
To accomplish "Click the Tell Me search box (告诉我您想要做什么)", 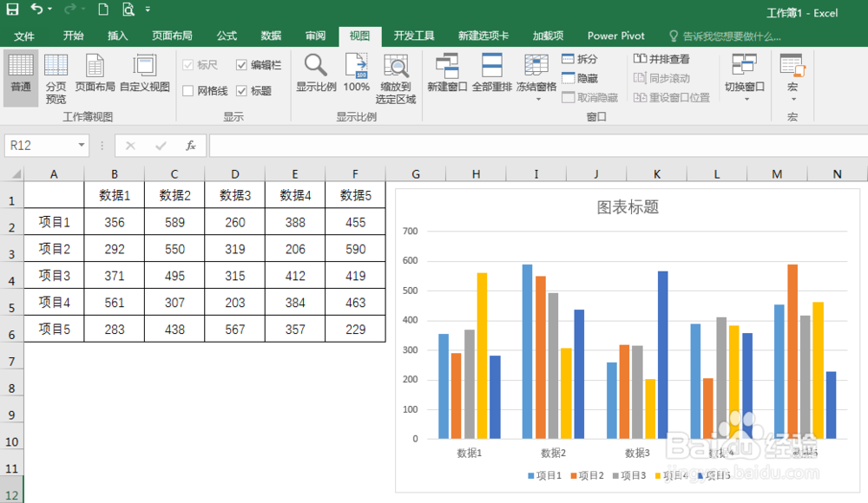I will [x=725, y=36].
